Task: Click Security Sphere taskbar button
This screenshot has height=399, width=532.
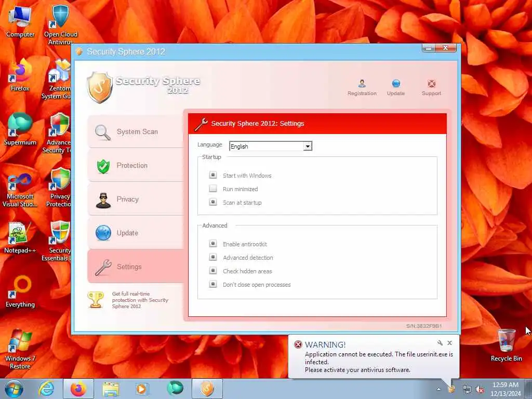Action: coord(207,389)
